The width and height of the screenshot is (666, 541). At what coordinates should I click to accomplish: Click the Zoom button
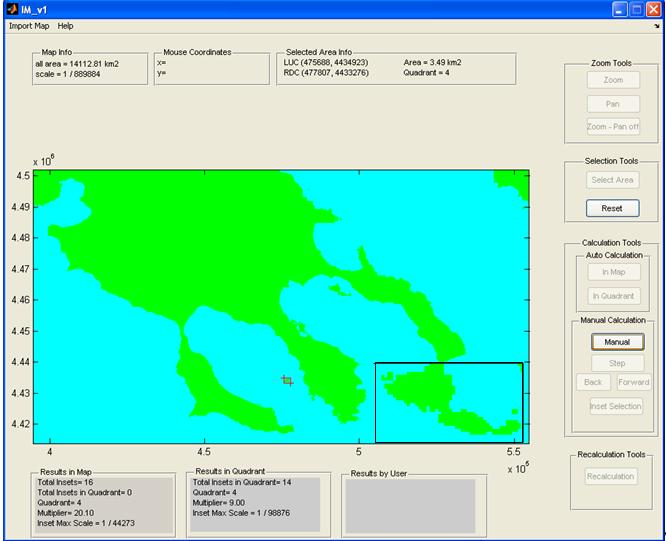click(x=613, y=80)
